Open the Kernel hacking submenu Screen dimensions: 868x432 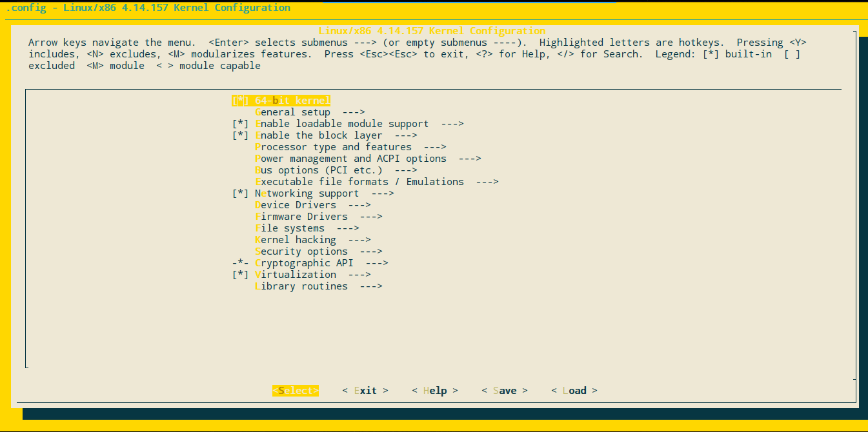pos(296,239)
